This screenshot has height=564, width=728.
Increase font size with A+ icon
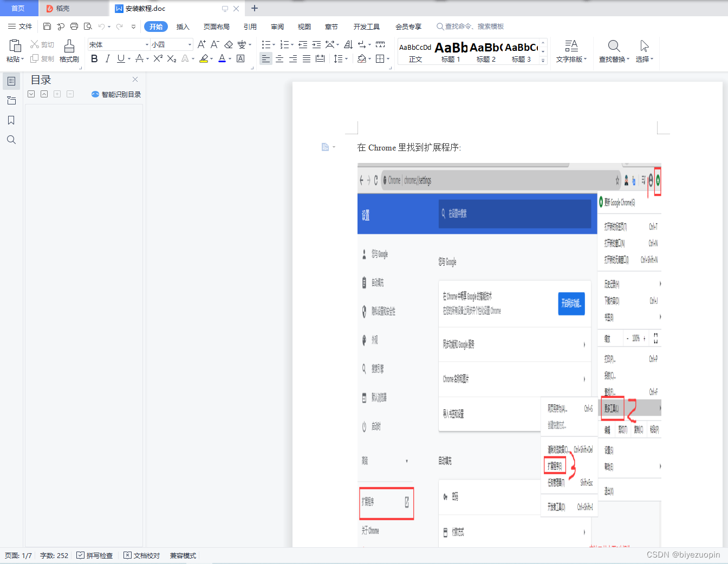201,44
